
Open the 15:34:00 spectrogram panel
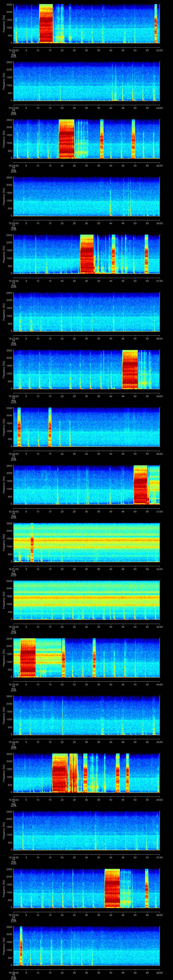87,715
